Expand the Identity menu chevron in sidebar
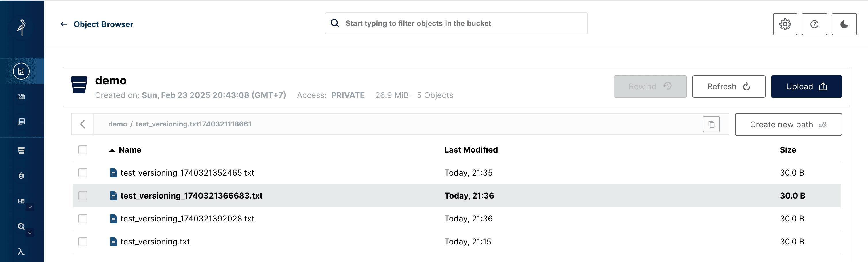The height and width of the screenshot is (262, 868). (30, 207)
